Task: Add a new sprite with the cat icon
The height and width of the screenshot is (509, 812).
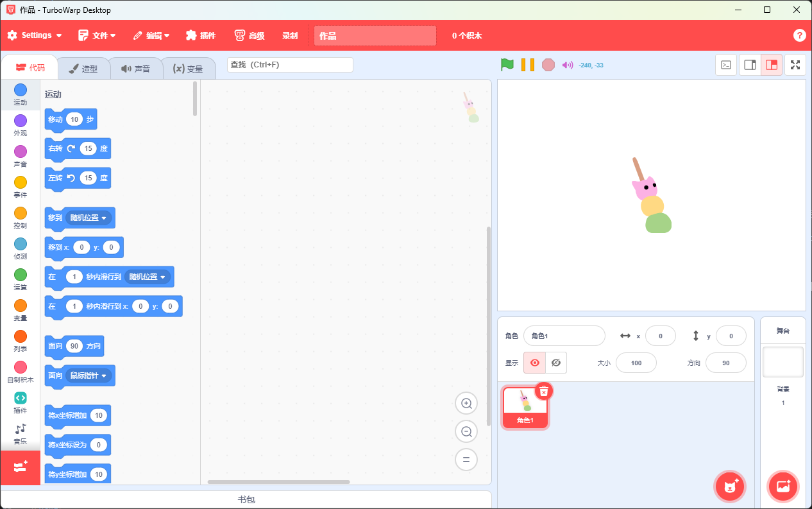Action: (730, 487)
